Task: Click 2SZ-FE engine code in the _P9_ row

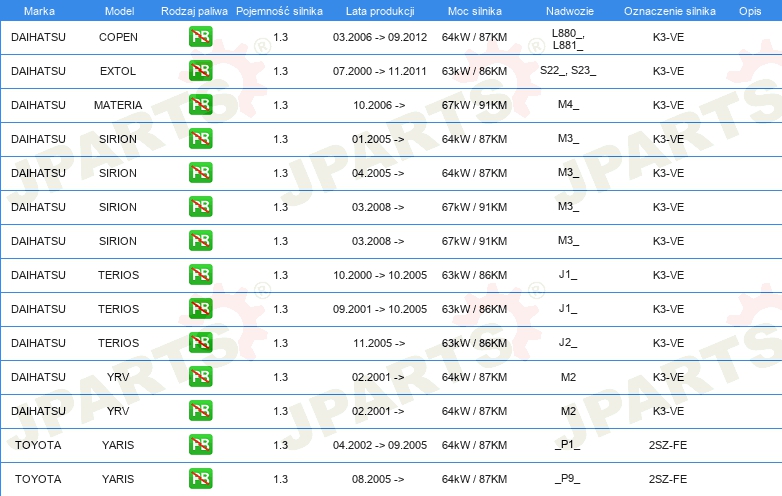Action: pyautogui.click(x=668, y=479)
